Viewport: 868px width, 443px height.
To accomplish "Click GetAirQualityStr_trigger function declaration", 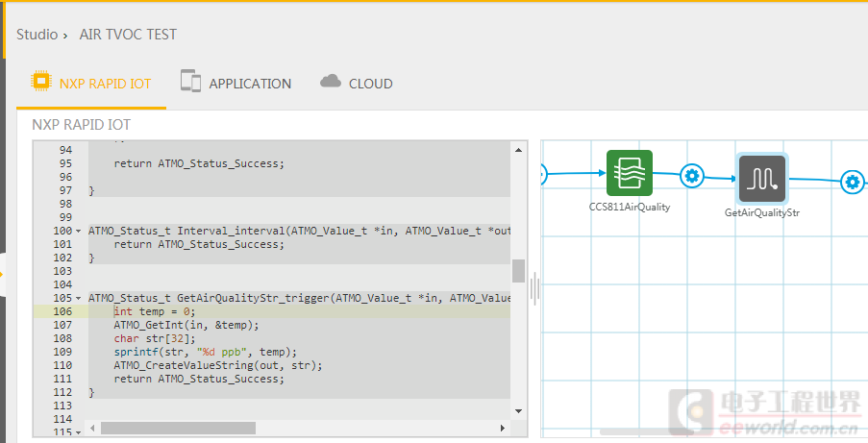I will (x=299, y=299).
